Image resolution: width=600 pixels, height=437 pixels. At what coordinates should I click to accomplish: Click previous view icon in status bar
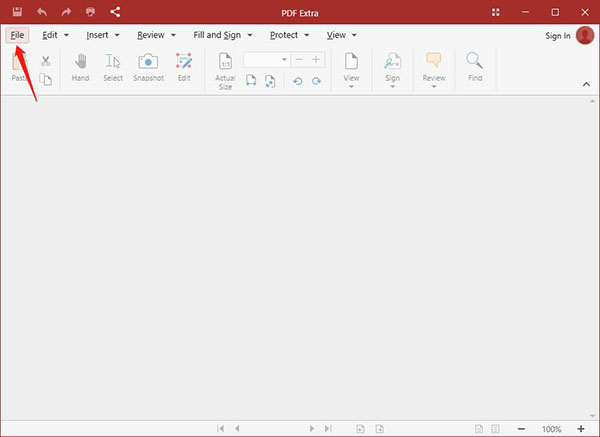[360, 429]
